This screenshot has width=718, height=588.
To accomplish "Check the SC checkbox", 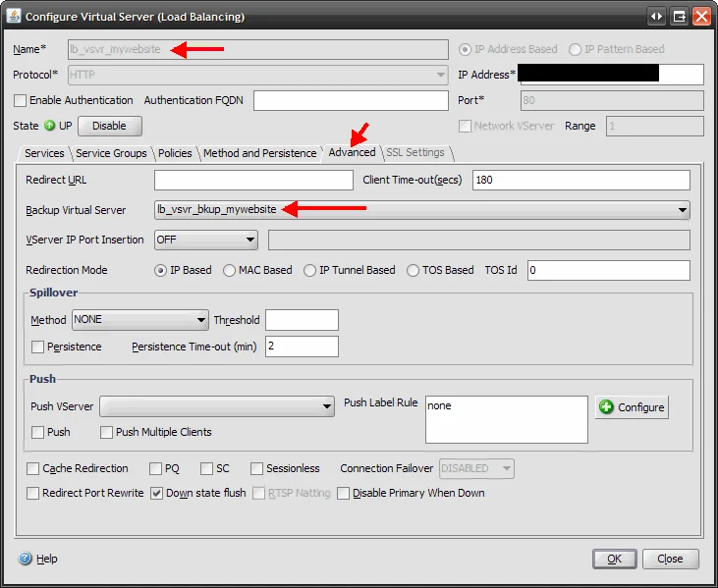I will click(x=206, y=468).
